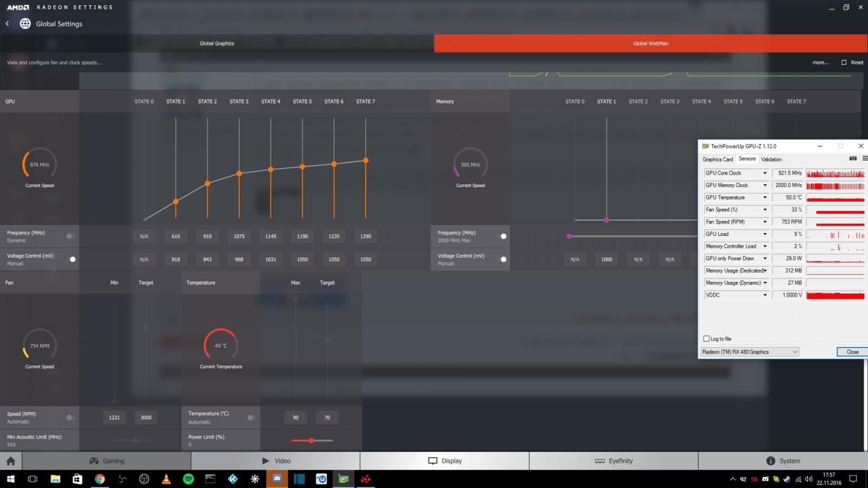This screenshot has height=488, width=868.
Task: Click the Reset button in WattMan
Action: pos(852,62)
